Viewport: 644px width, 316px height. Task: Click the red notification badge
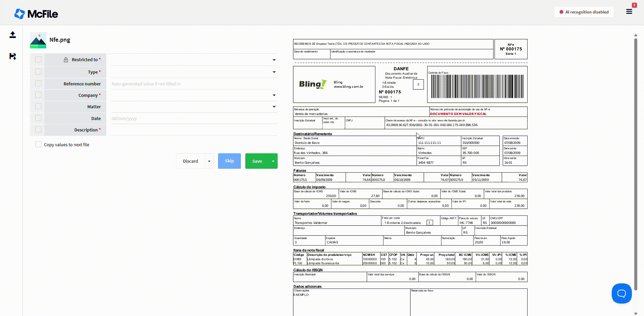(634, 5)
